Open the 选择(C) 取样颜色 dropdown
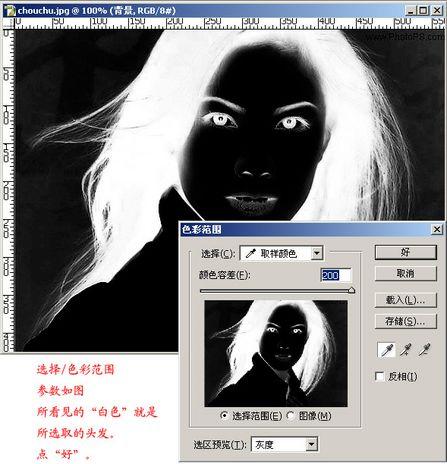 point(281,254)
